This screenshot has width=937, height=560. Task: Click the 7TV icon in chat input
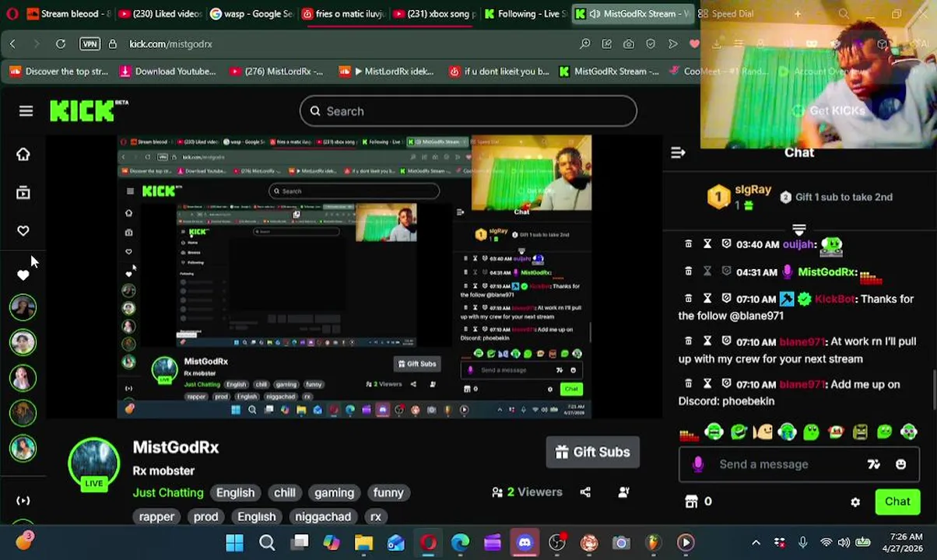(x=874, y=464)
